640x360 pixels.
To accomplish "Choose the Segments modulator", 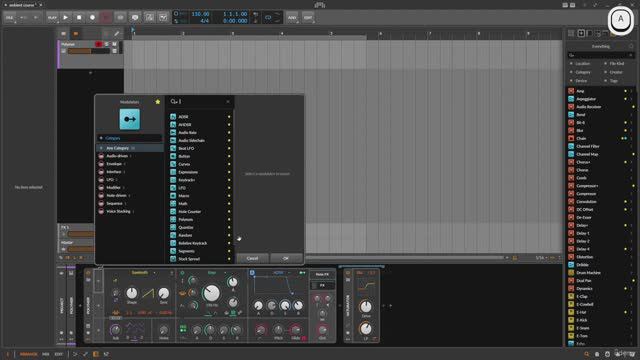I will click(x=200, y=251).
